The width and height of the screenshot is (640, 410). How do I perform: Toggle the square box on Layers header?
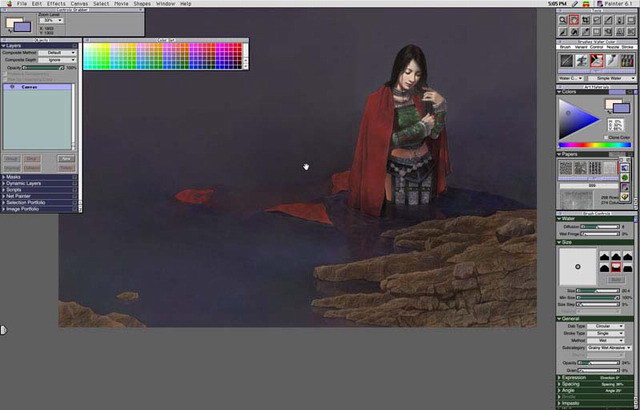tap(75, 46)
